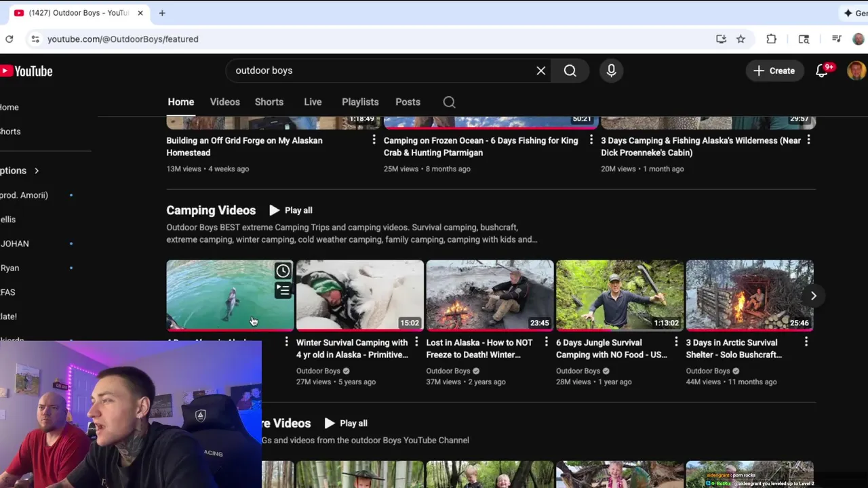The image size is (868, 488).
Task: Open browser extensions puzzle icon
Action: [772, 39]
